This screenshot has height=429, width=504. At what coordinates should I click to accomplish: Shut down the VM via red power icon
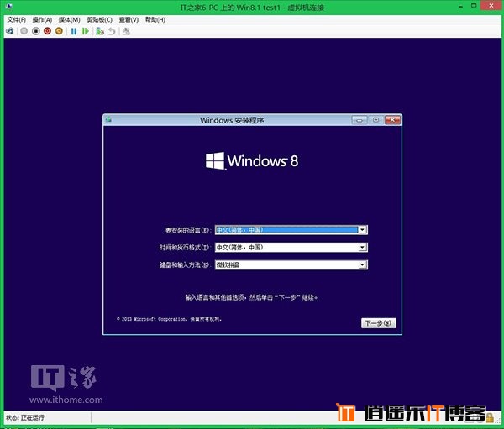click(48, 31)
